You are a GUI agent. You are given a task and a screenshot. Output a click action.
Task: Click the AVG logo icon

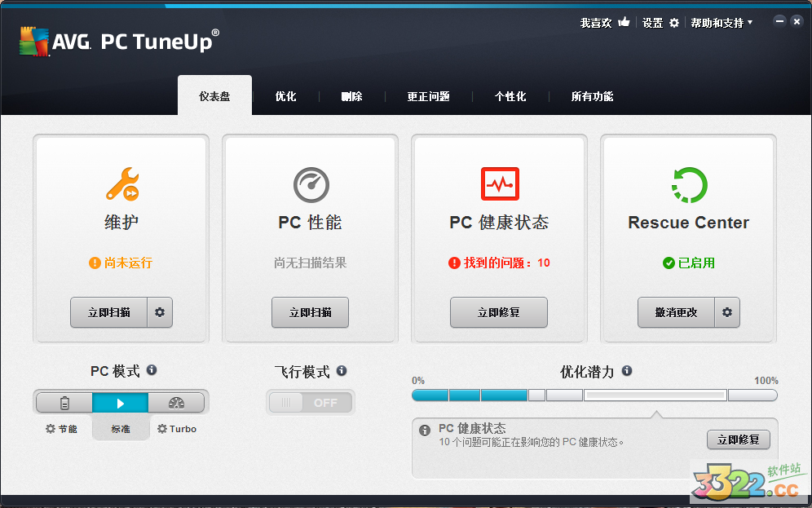click(34, 41)
